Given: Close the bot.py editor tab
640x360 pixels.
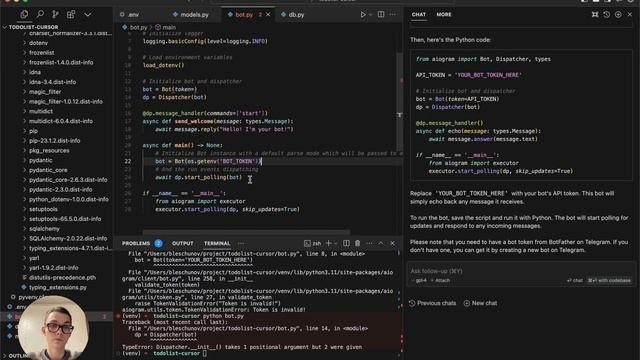Looking at the screenshot, I should pyautogui.click(x=268, y=15).
